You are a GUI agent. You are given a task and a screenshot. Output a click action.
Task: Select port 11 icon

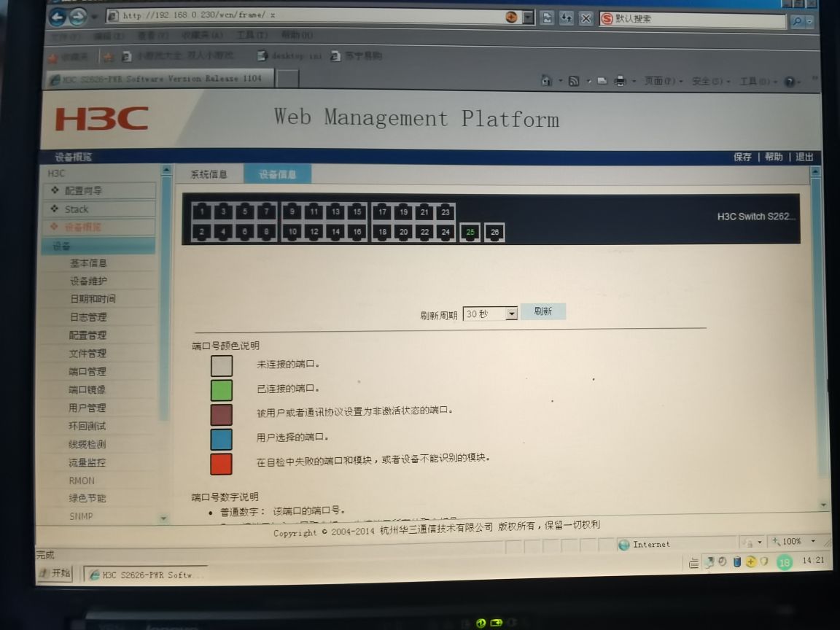[314, 211]
